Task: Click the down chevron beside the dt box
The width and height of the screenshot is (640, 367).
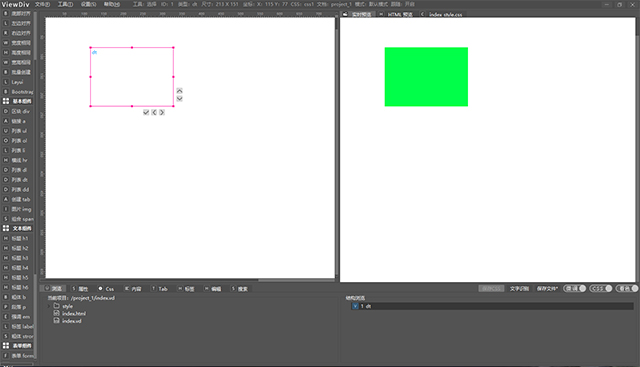Action: pyautogui.click(x=180, y=99)
